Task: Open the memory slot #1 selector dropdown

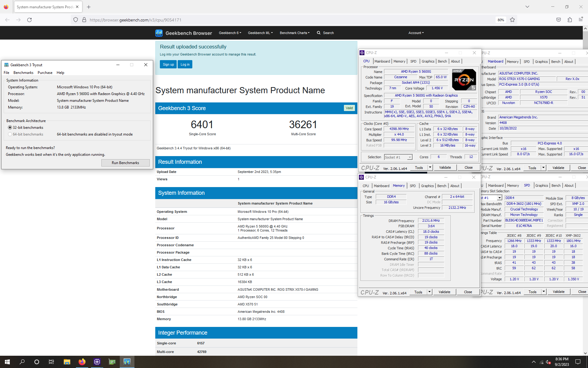Action: click(x=499, y=198)
